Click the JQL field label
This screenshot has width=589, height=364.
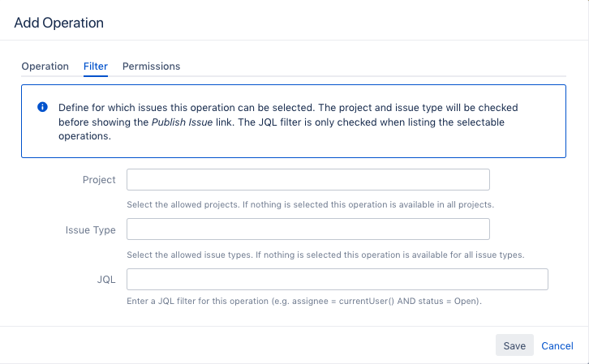[x=105, y=280]
